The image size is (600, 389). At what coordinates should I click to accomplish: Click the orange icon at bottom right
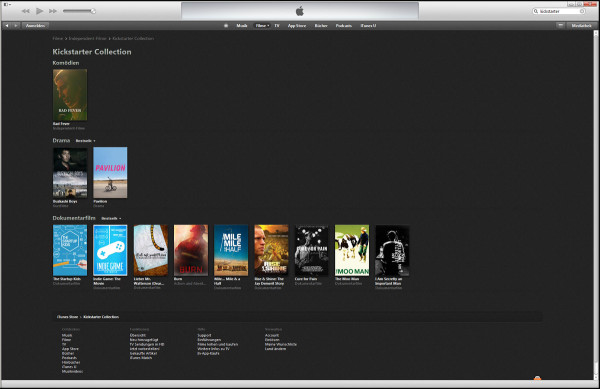(x=537, y=378)
